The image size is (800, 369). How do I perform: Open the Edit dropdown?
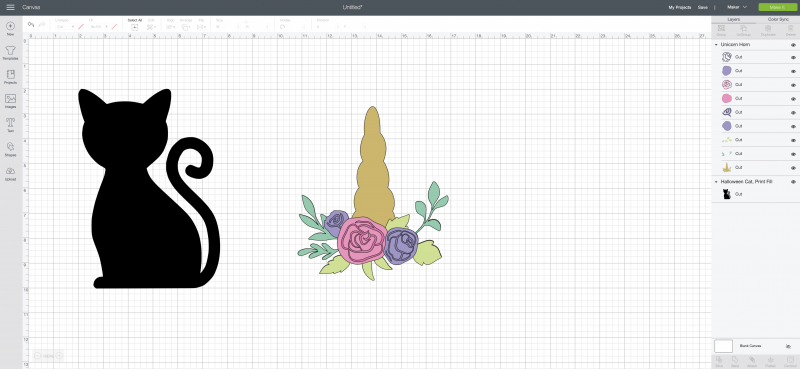click(x=152, y=27)
